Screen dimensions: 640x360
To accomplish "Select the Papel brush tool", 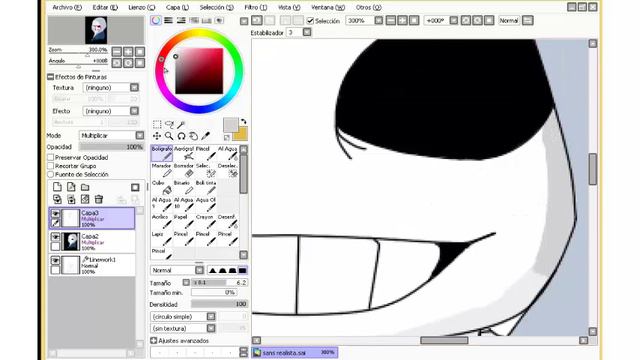I will click(x=184, y=222).
